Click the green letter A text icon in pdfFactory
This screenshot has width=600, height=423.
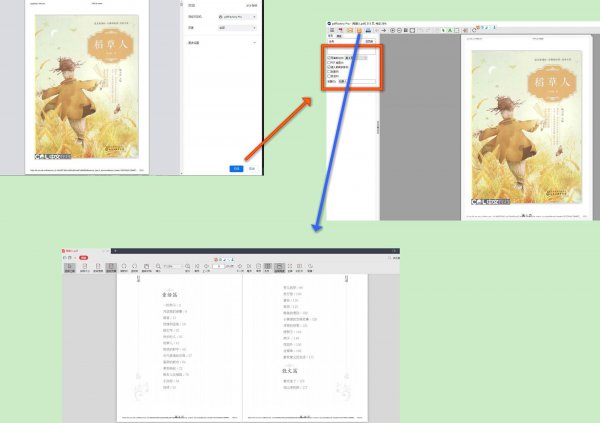tap(450, 30)
